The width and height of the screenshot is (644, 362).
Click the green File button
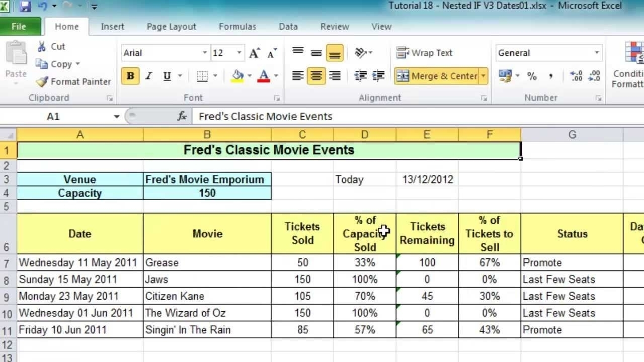[x=19, y=27]
